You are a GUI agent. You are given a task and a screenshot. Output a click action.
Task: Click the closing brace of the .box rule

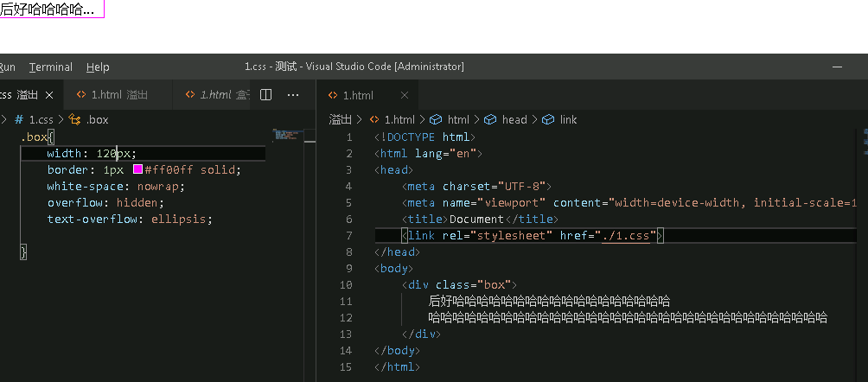click(23, 251)
